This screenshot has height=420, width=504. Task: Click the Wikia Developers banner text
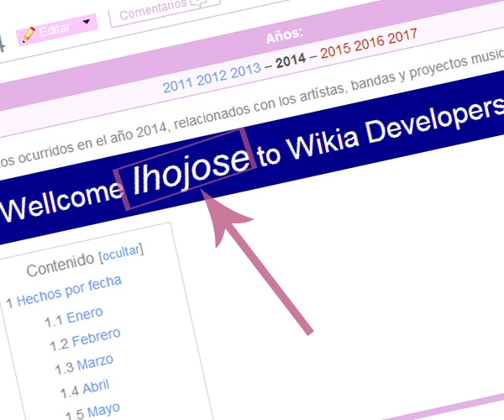point(396,130)
